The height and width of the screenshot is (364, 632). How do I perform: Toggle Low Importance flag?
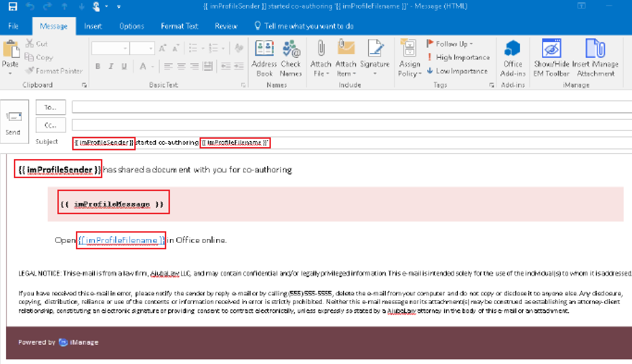(457, 71)
